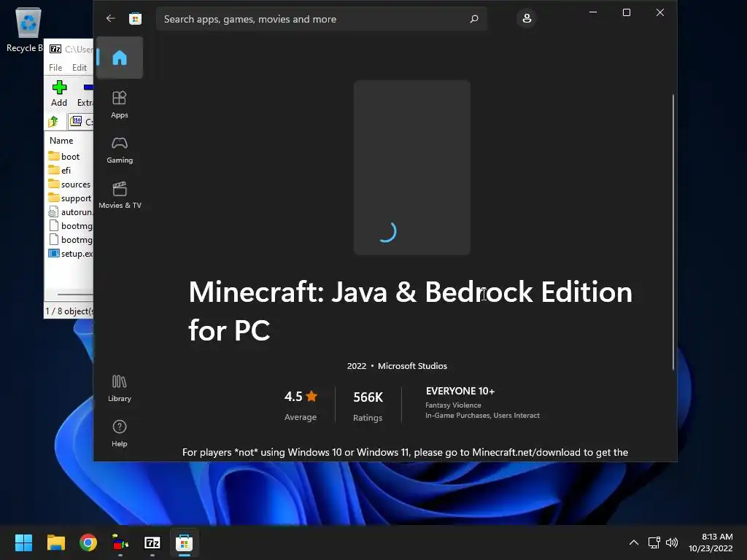This screenshot has width=747, height=560.
Task: Switch to 7-Zip from the taskbar
Action: click(152, 542)
